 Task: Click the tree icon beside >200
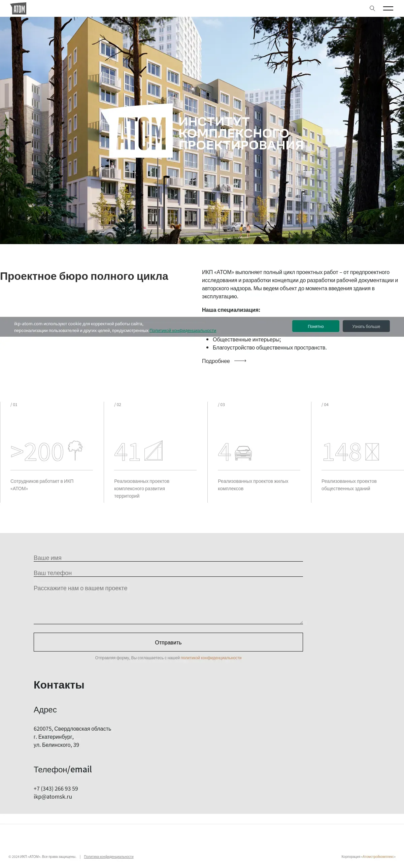[x=75, y=450]
